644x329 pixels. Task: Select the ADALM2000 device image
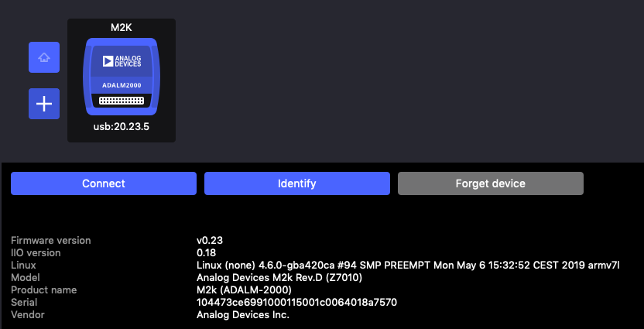[x=122, y=77]
